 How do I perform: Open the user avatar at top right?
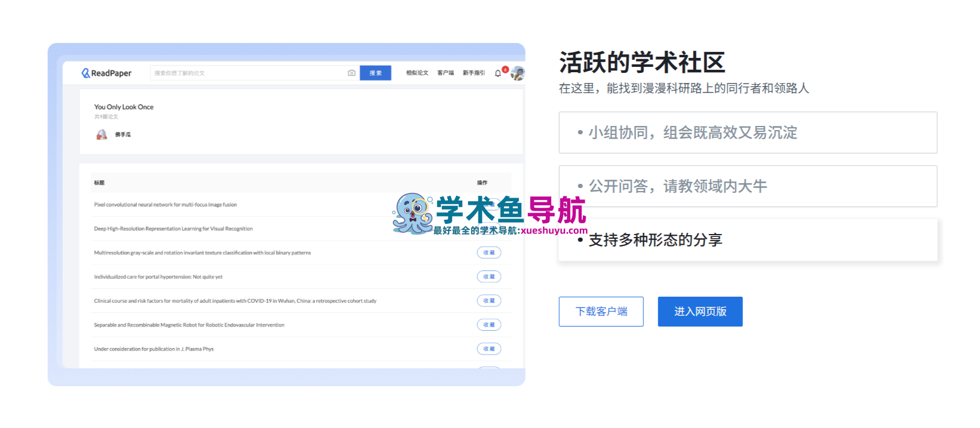(x=518, y=73)
